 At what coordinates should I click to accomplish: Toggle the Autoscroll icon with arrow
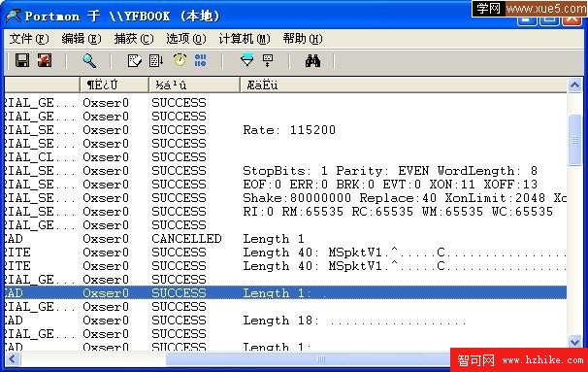point(156,60)
